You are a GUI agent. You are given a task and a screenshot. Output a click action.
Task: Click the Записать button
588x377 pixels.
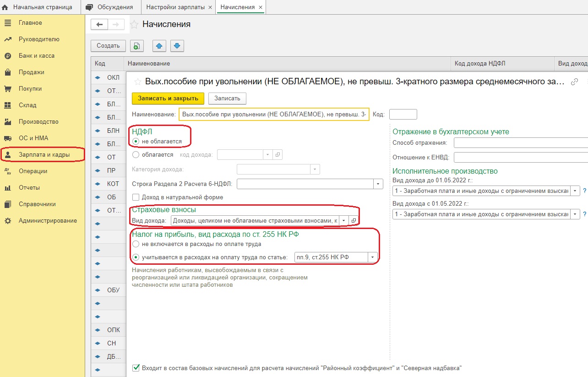(x=228, y=98)
